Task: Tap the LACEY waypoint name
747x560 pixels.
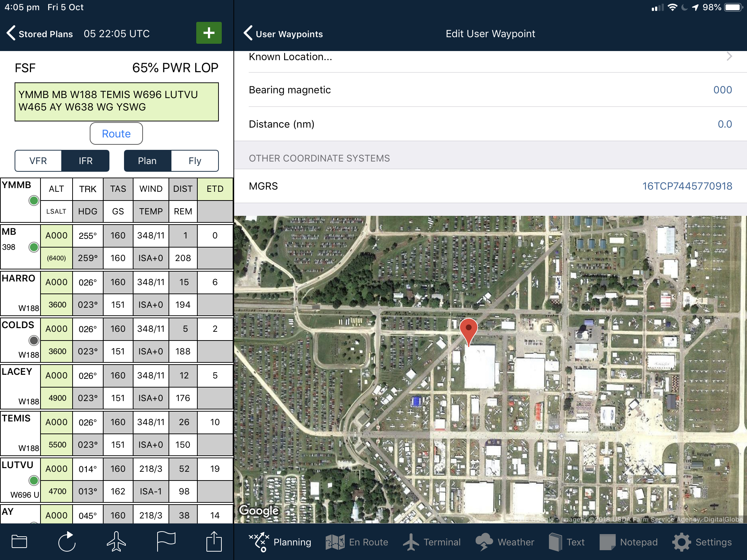Action: click(x=17, y=372)
